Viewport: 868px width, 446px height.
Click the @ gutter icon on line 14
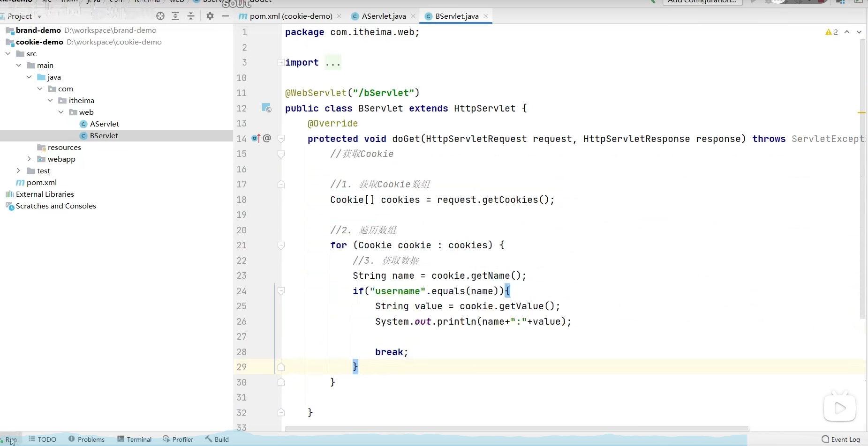(x=267, y=138)
